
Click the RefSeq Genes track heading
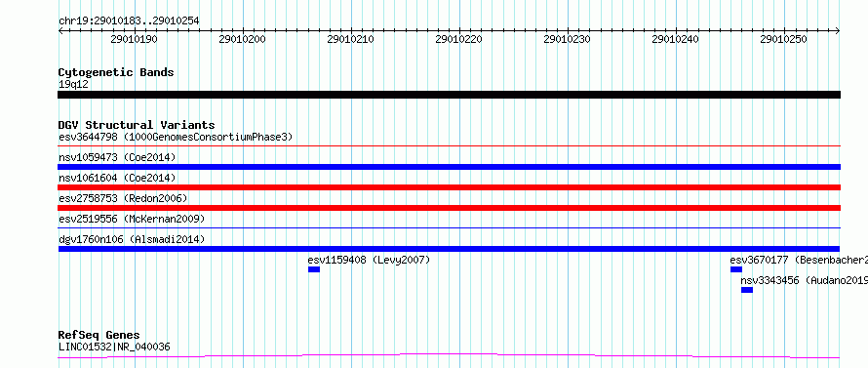99,335
